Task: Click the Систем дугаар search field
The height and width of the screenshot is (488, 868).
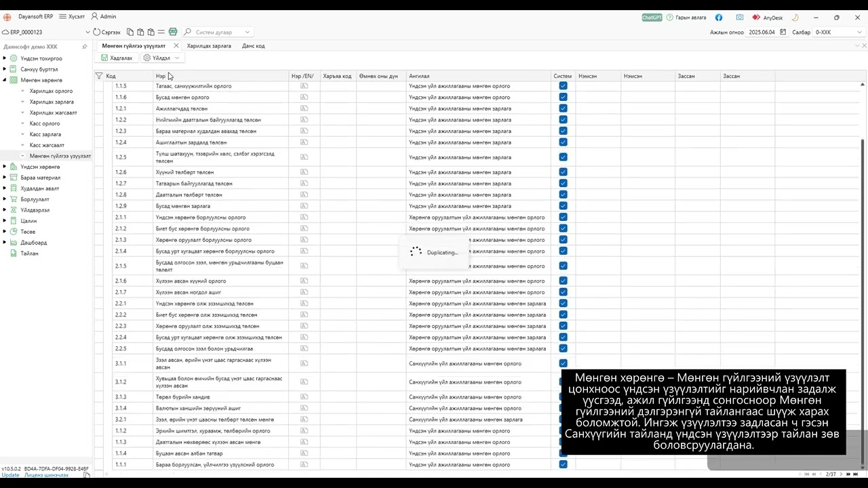Action: (x=218, y=32)
